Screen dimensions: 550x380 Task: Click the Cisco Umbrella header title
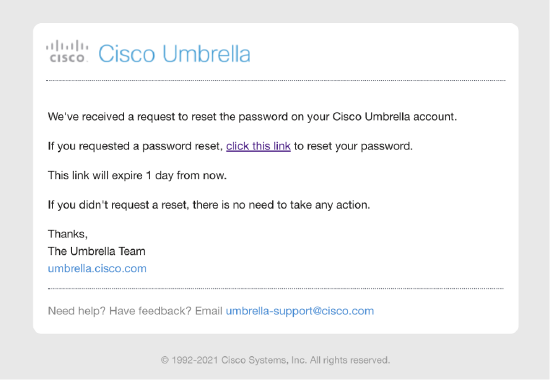point(174,54)
